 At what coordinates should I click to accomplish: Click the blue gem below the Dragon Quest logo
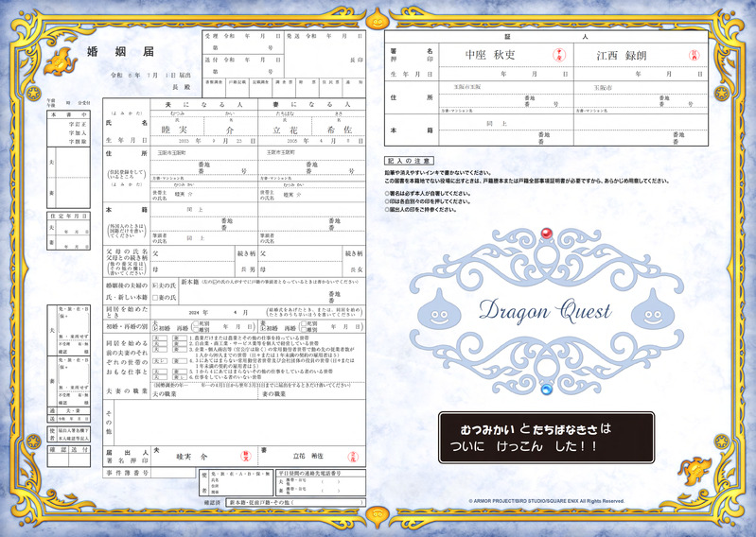click(546, 390)
